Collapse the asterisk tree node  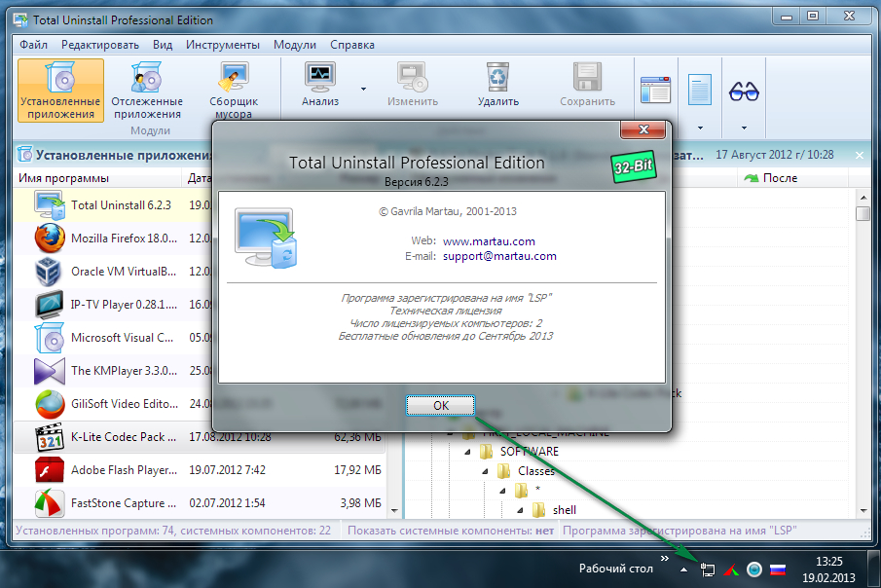503,491
